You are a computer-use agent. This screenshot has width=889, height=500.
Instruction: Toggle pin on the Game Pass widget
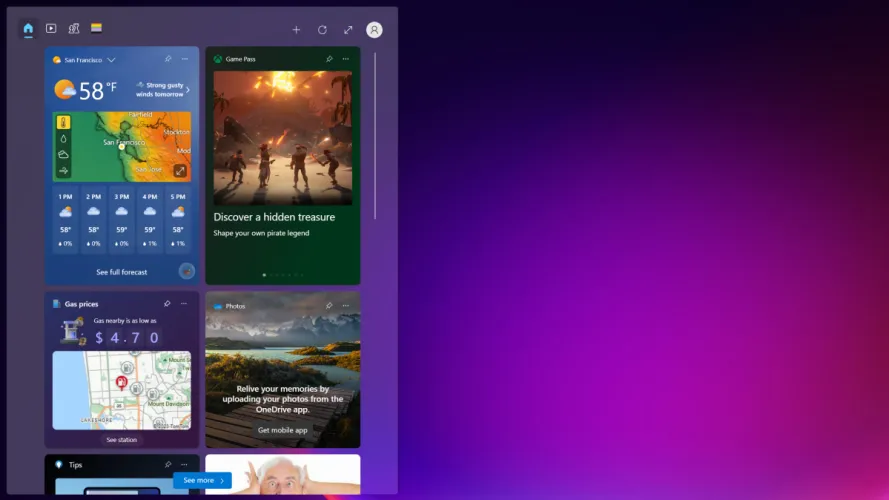[x=329, y=59]
